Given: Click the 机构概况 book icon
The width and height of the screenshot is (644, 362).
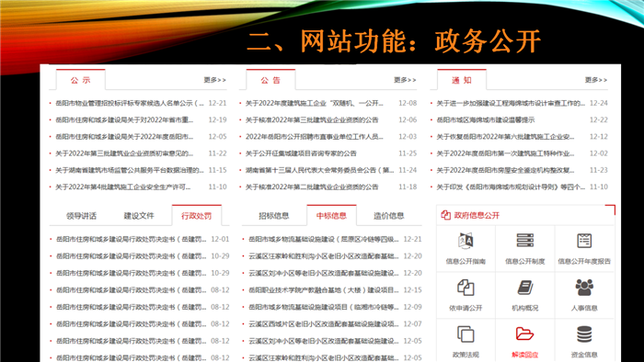Looking at the screenshot, I should [525, 288].
